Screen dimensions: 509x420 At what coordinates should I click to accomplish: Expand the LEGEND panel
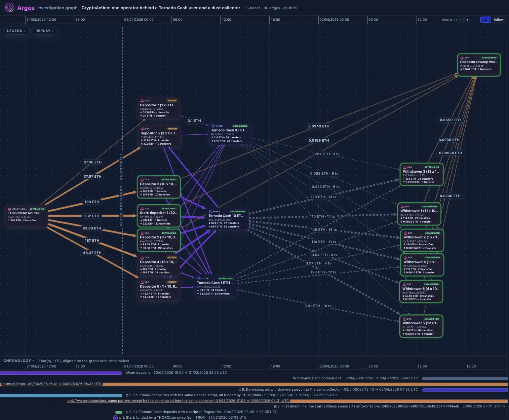click(x=16, y=31)
